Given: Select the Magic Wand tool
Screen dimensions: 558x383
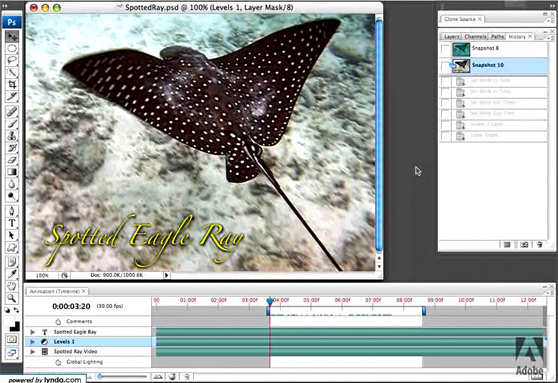Looking at the screenshot, I should click(12, 72).
